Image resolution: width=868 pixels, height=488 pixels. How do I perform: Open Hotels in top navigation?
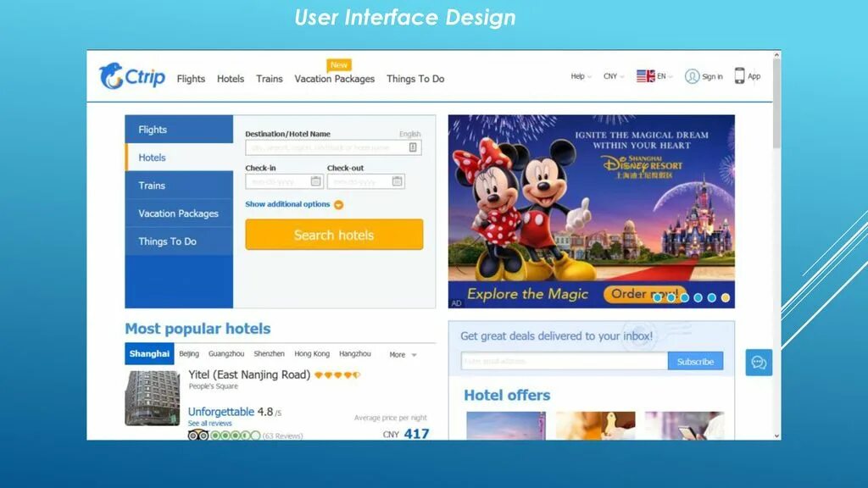(x=231, y=79)
